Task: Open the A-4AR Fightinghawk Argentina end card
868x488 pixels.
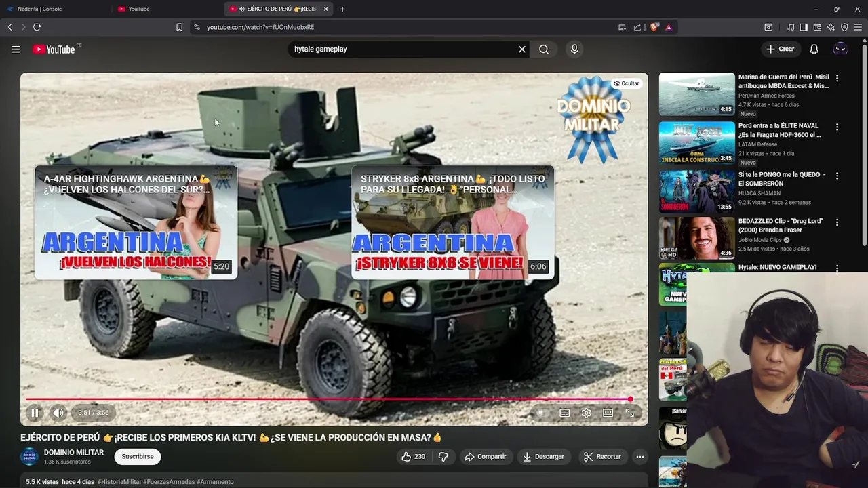Action: (136, 222)
